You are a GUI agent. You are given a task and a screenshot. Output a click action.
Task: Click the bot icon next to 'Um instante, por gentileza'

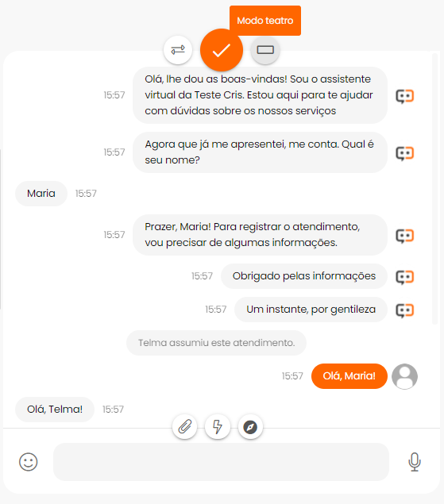pyautogui.click(x=404, y=310)
